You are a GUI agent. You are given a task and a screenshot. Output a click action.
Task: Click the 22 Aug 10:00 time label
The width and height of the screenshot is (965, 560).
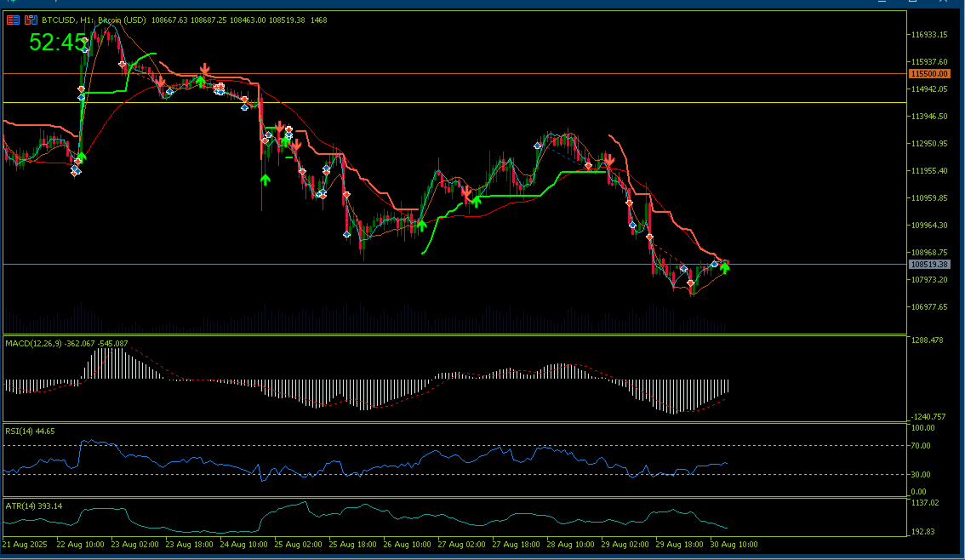pyautogui.click(x=80, y=545)
